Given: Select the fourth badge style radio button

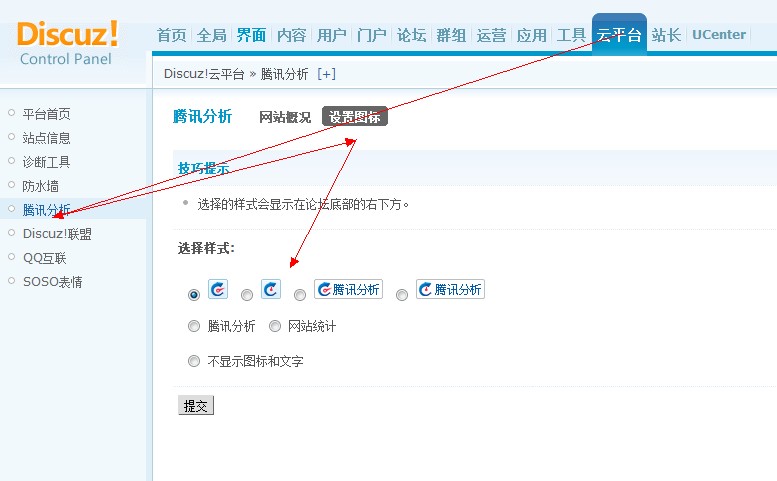Looking at the screenshot, I should point(402,295).
